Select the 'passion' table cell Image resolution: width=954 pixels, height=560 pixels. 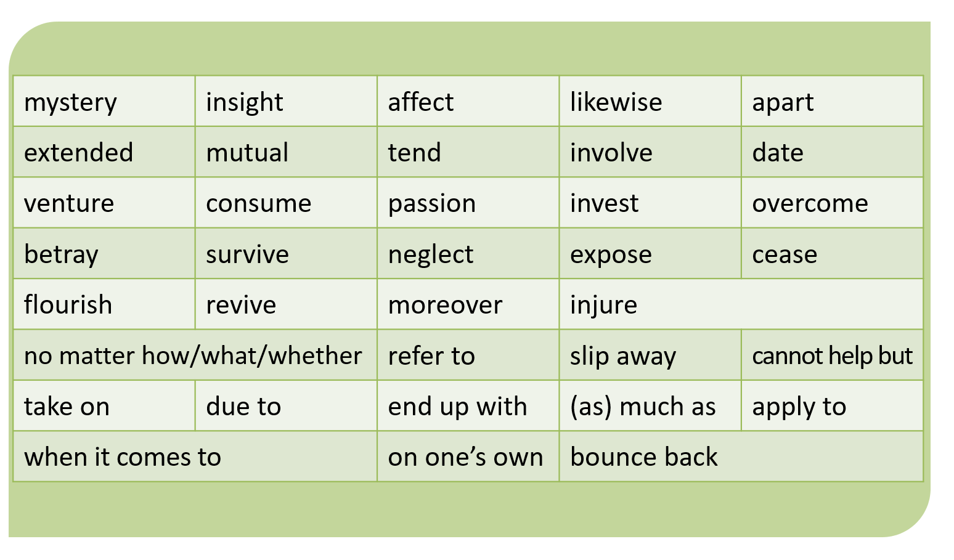432,203
